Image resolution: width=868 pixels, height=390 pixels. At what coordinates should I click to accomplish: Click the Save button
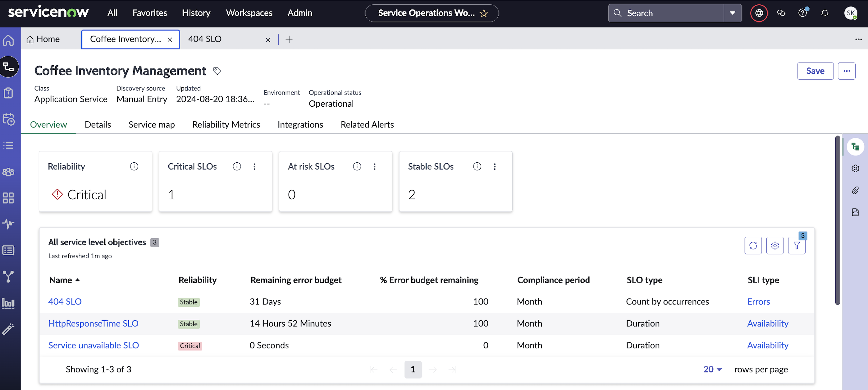coord(815,71)
